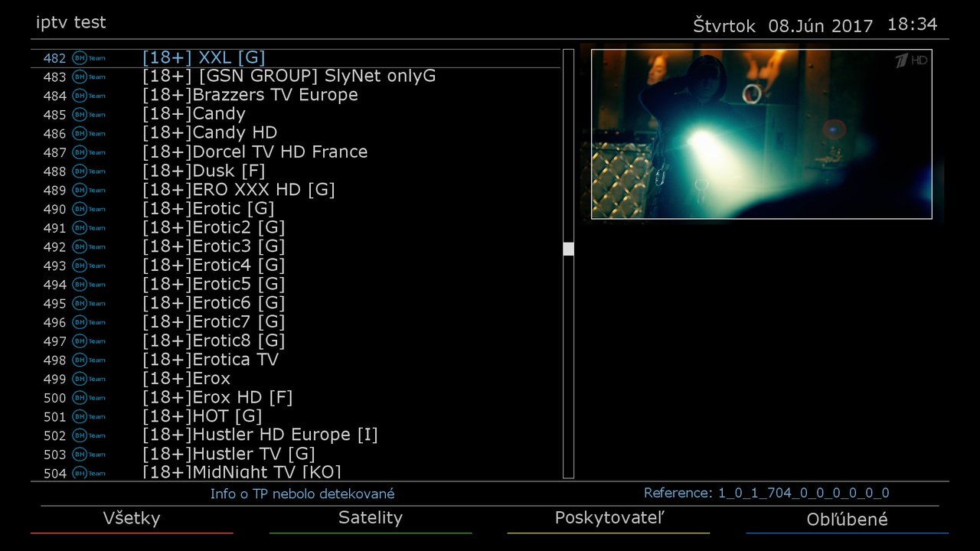The image size is (980, 551).
Task: Click the service Reference text 1_0_1_704
Action: (766, 494)
